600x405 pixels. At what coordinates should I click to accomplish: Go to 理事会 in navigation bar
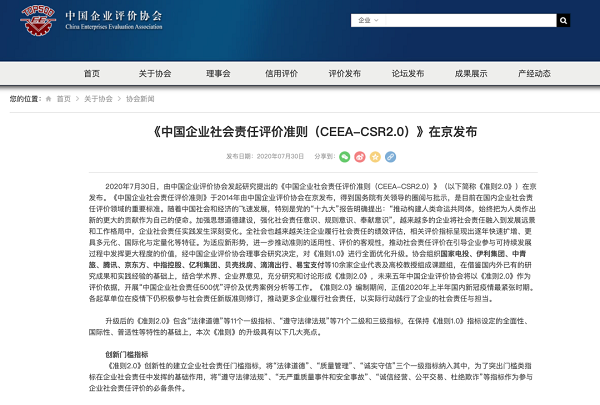tap(217, 73)
